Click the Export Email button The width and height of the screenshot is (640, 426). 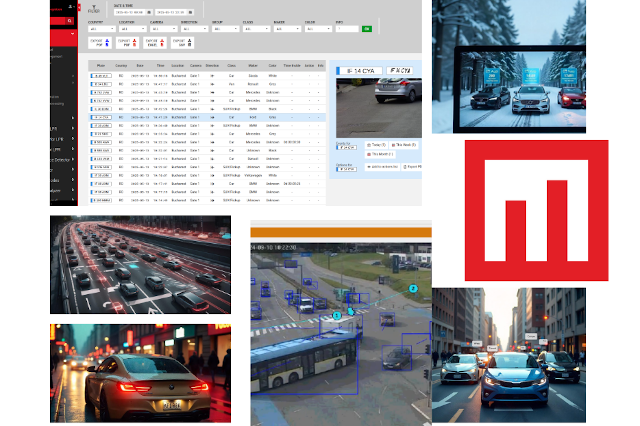click(155, 42)
